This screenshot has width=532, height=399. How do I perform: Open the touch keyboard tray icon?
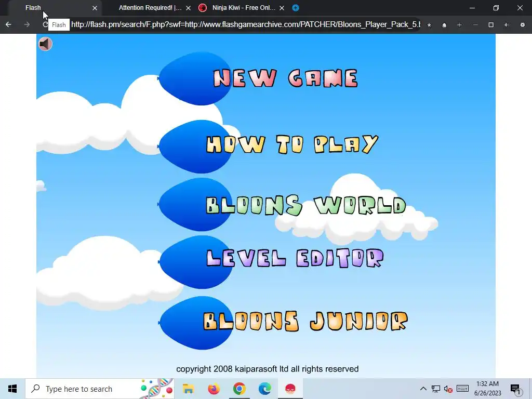pos(462,389)
